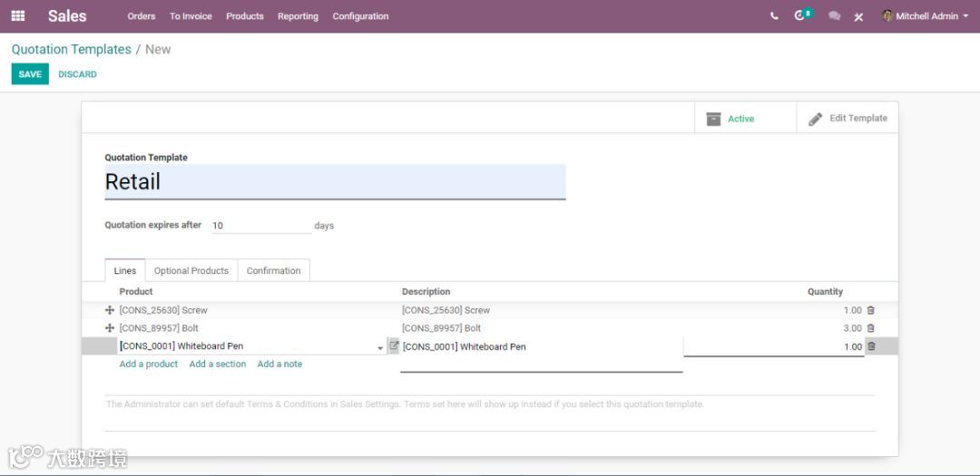Click the Retail template name field
Screen dimensions: 980x476
(335, 181)
